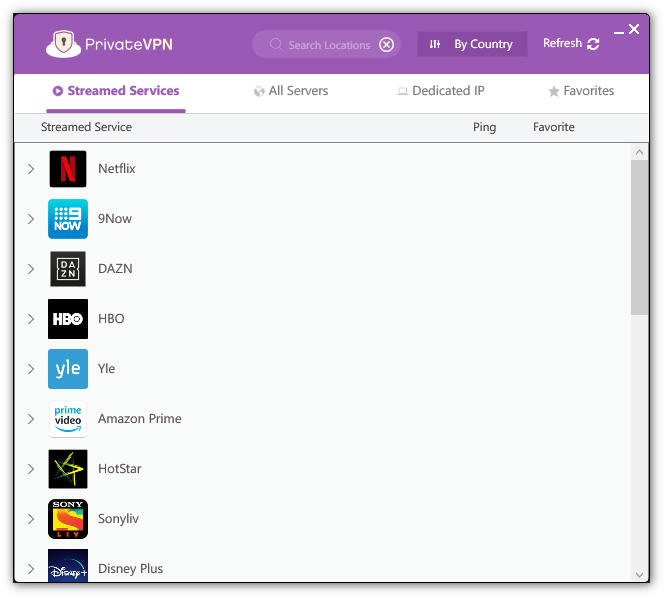This screenshot has height=597, width=664.
Task: Click the sort sliders icon
Action: pos(435,44)
